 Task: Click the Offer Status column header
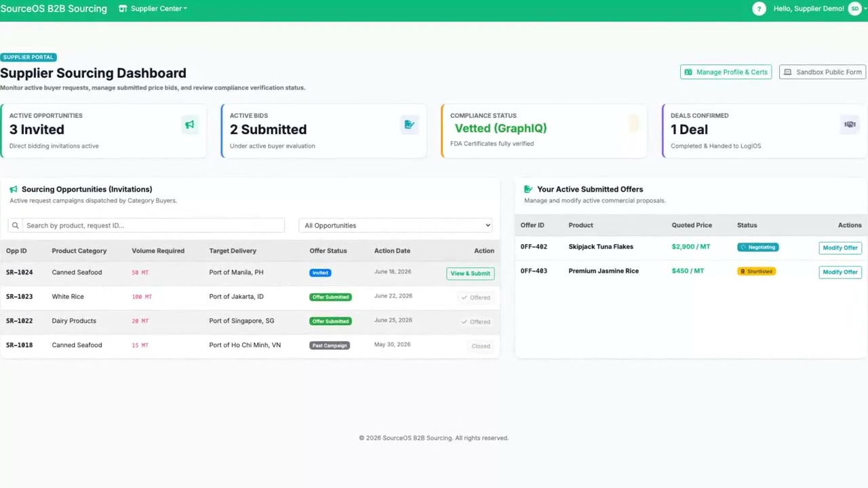(x=328, y=251)
